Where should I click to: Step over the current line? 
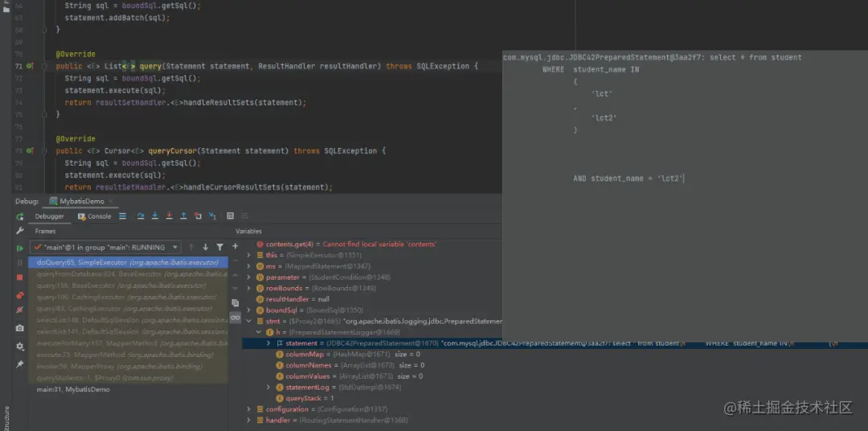pos(141,216)
